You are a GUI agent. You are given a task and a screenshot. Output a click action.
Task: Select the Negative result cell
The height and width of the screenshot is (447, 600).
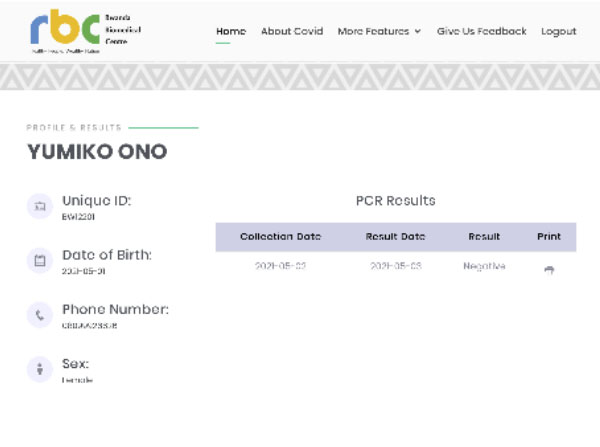point(484,266)
